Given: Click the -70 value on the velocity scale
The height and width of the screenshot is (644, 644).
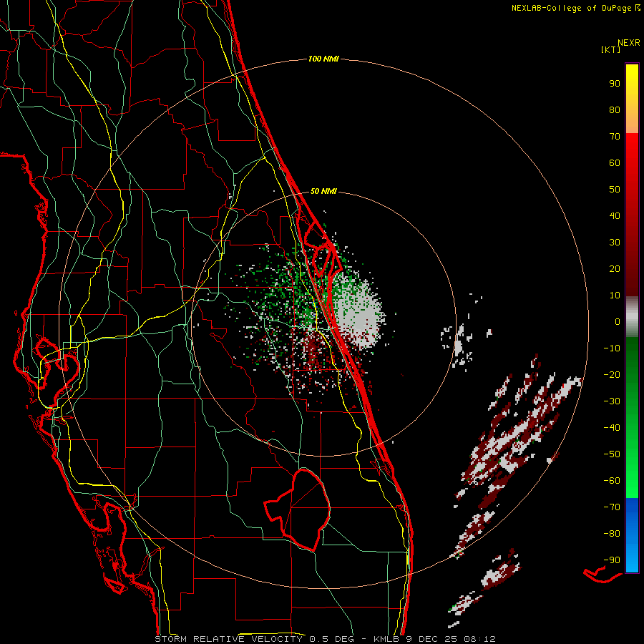Looking at the screenshot, I should click(x=612, y=507).
